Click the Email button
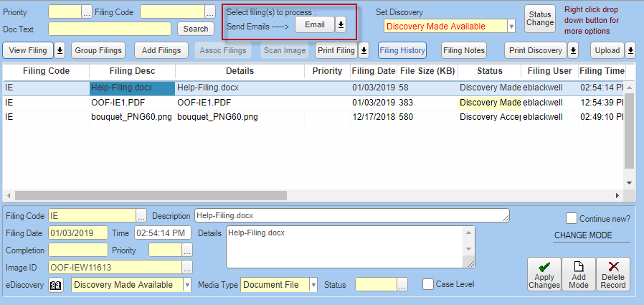This screenshot has width=644, height=305. point(315,24)
